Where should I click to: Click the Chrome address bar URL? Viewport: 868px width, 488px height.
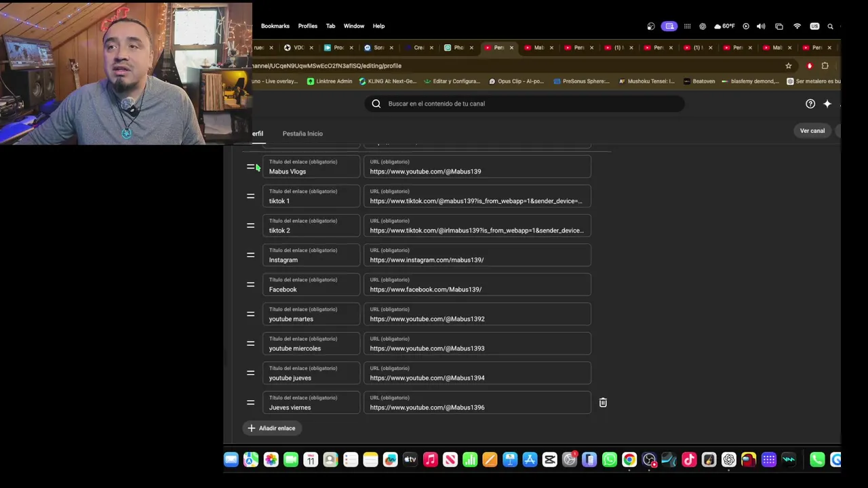pyautogui.click(x=327, y=66)
